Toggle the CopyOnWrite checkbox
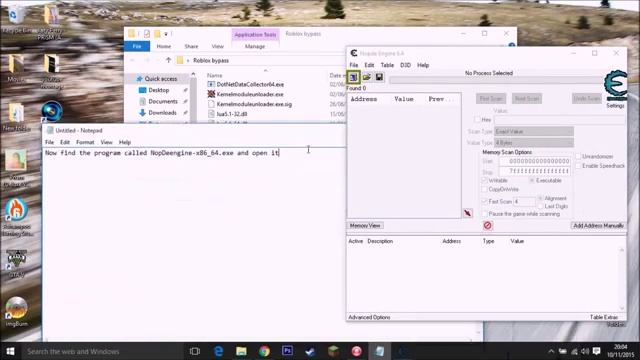This screenshot has width=640, height=360. [484, 189]
